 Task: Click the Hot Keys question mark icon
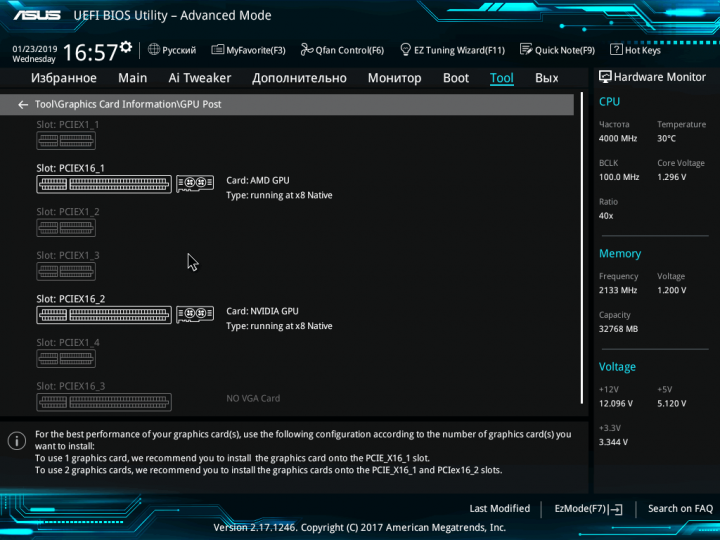click(616, 50)
